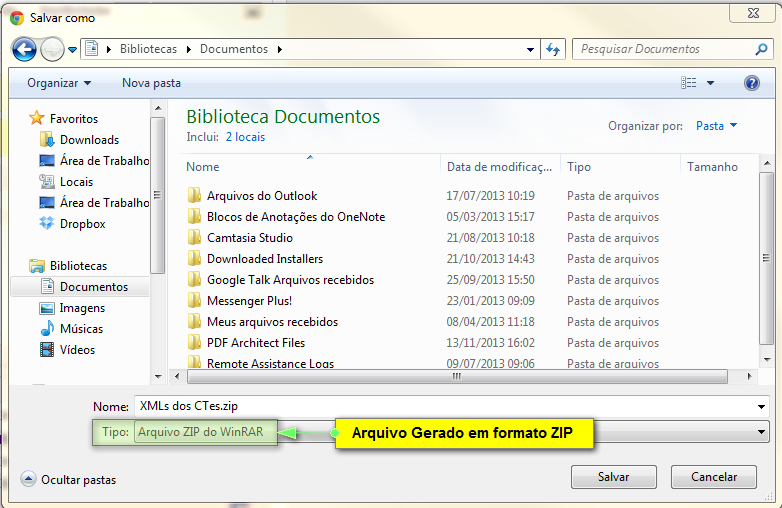Open the Tipo file type dropdown
782x508 pixels.
click(761, 432)
